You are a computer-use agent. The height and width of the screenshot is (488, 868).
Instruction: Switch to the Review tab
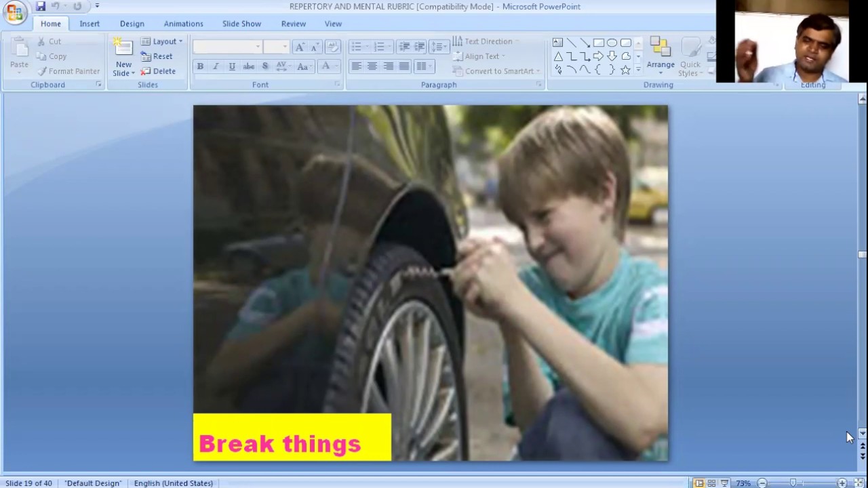pyautogui.click(x=294, y=24)
